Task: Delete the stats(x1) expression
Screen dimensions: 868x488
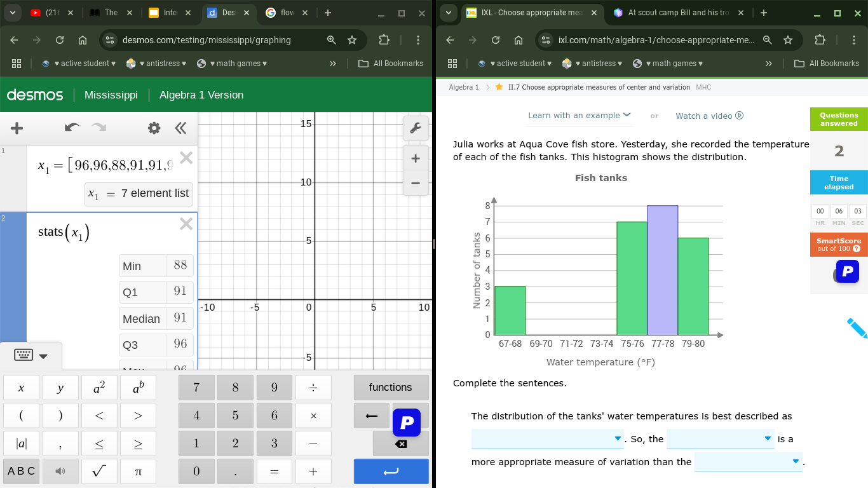Action: (186, 224)
